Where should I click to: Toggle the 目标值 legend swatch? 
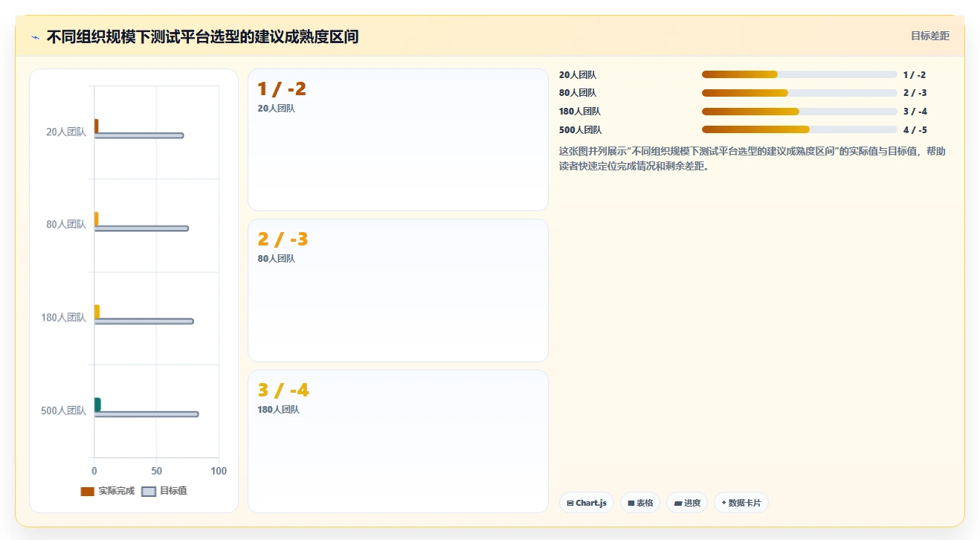click(149, 492)
